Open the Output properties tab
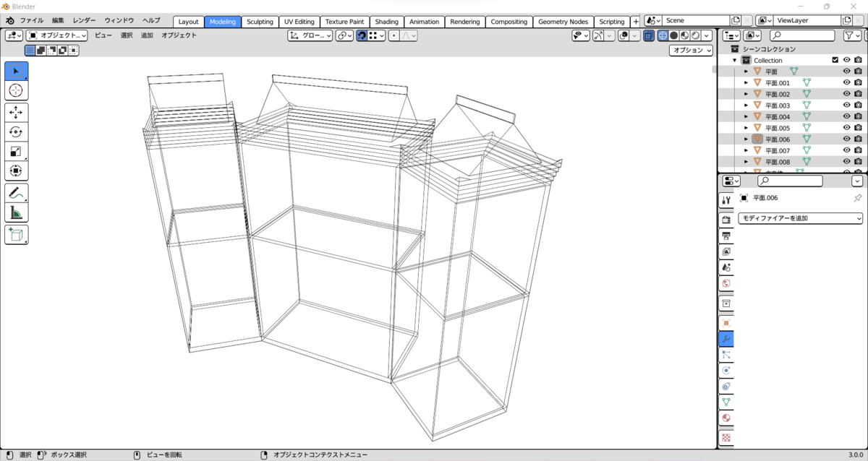Screen dimensions: 868x461 [x=726, y=236]
